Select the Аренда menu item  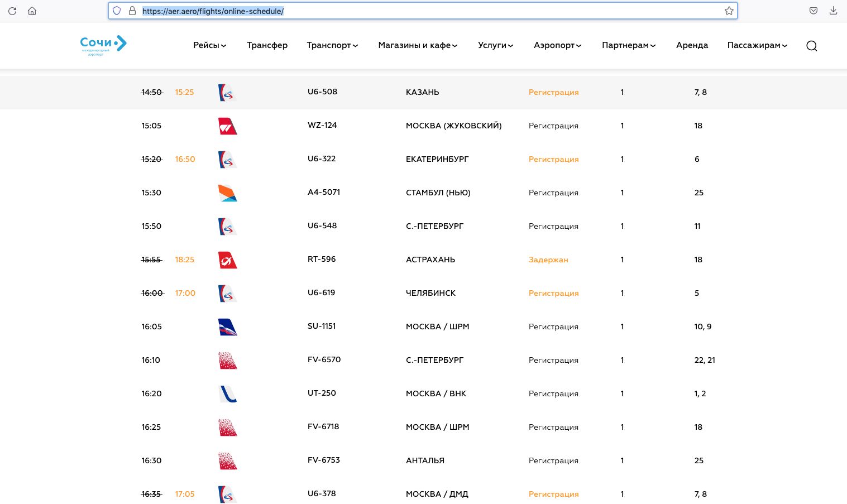point(692,45)
